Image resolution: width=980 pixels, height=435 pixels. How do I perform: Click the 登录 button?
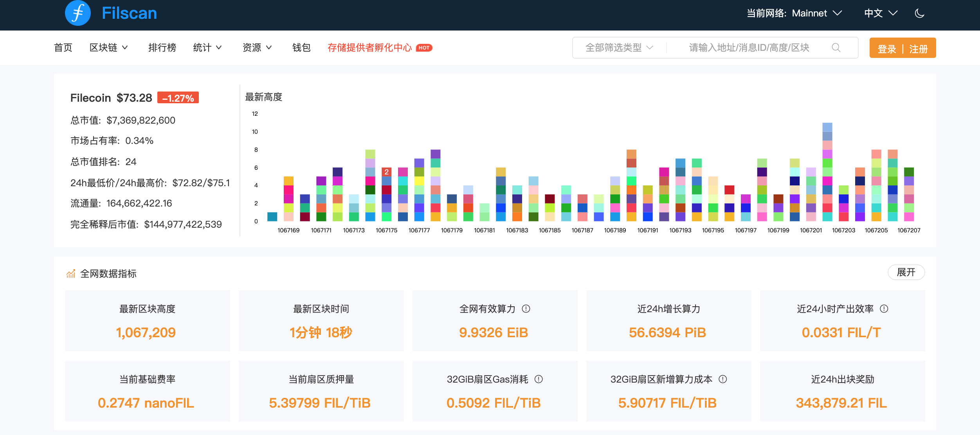tap(886, 49)
